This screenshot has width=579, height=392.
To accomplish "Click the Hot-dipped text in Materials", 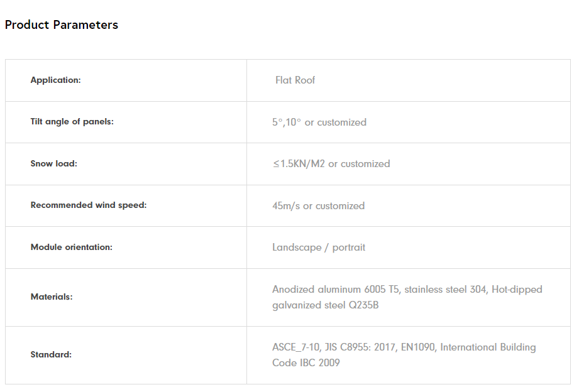I will [x=517, y=290].
